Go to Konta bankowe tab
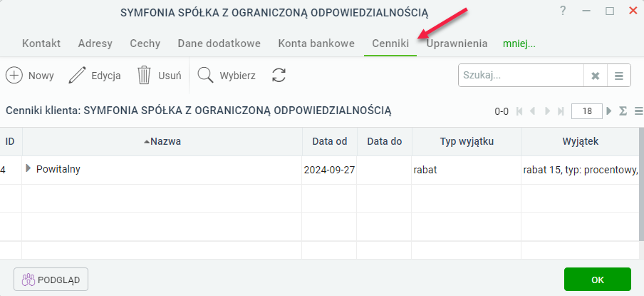644x296 pixels. pyautogui.click(x=316, y=44)
